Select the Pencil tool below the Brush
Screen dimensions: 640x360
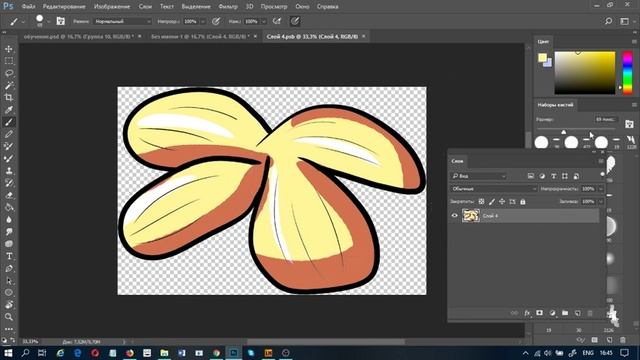tap(9, 134)
